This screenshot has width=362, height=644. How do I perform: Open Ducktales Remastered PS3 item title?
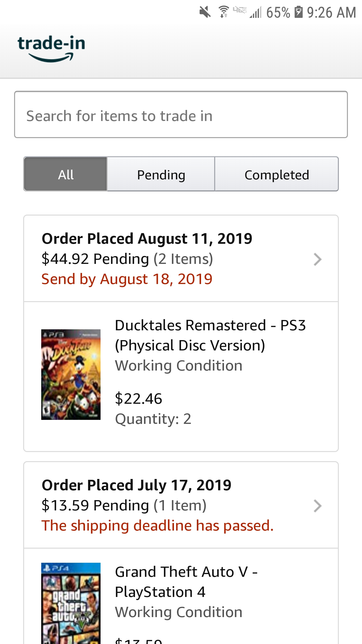pos(210,335)
